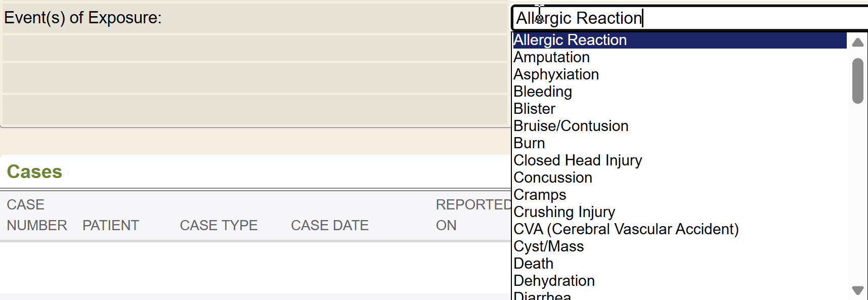Select Crushing Injury from the dropdown
Viewport: 868px width, 300px height.
click(565, 212)
